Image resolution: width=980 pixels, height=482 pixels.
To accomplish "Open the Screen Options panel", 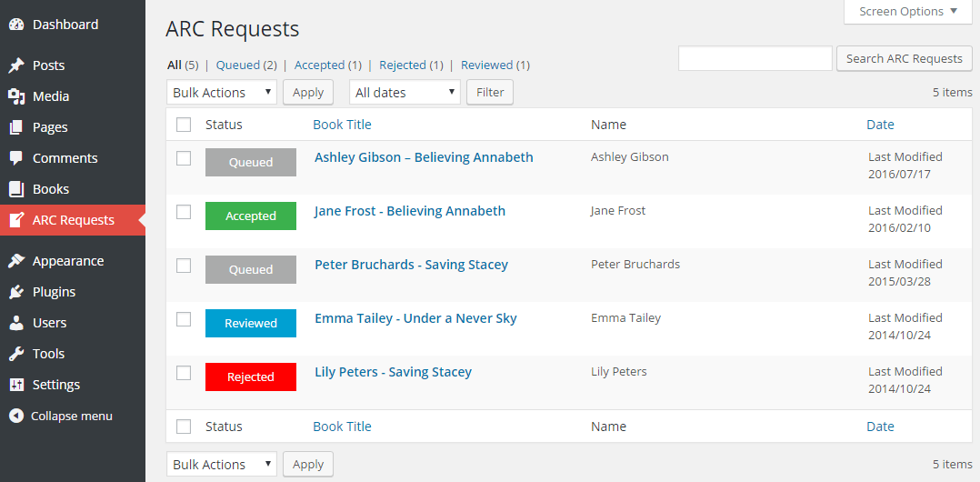I will click(x=907, y=12).
